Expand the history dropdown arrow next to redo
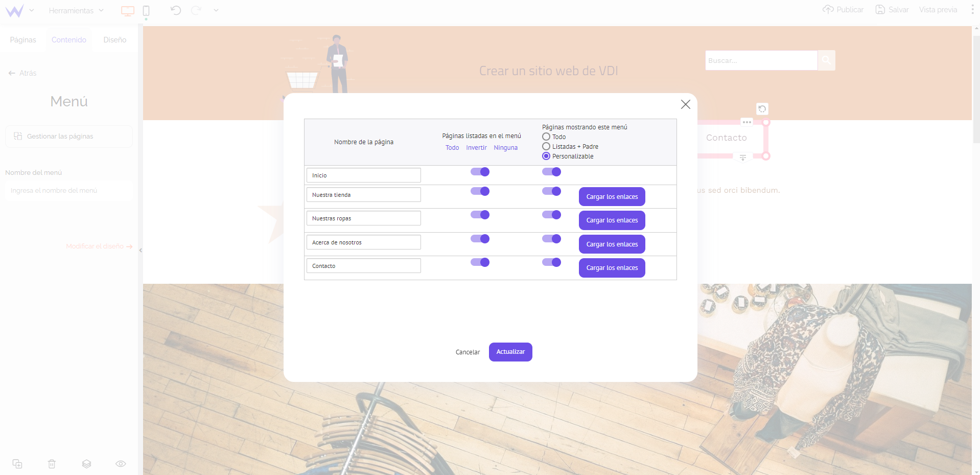 [216, 10]
